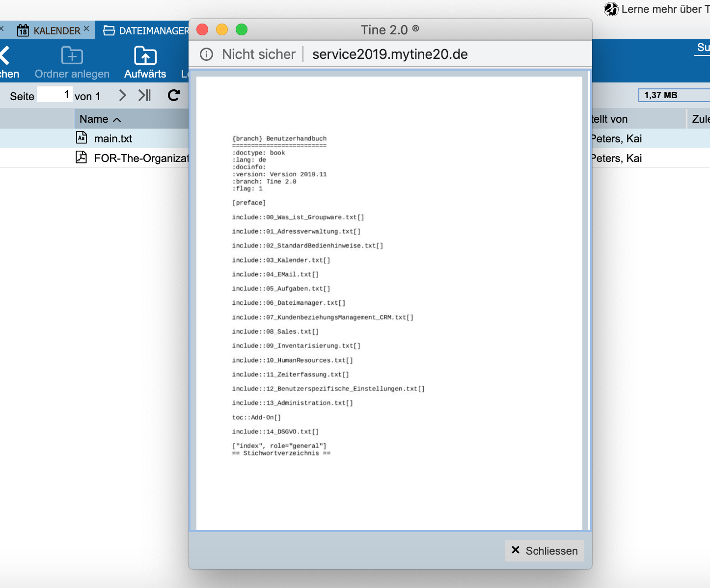Click the Dateimanager tab folder icon
Viewport: 710px width, 588px height.
[x=109, y=30]
